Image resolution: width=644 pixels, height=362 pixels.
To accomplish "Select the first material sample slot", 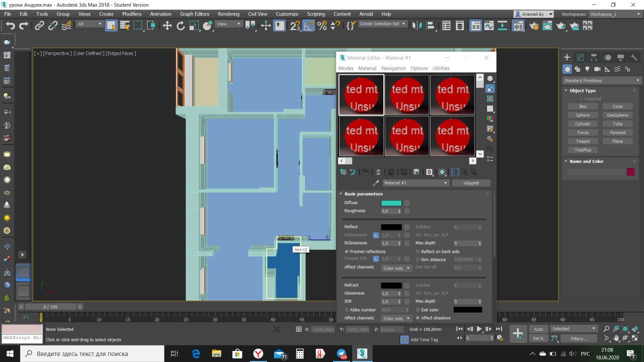I will click(x=361, y=95).
